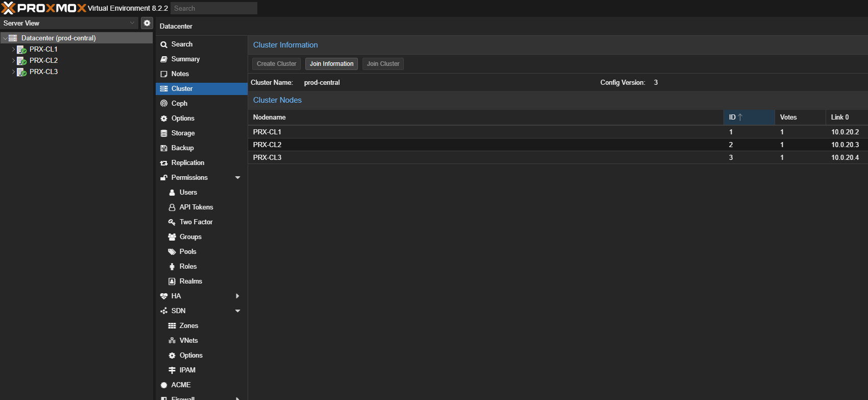
Task: Click the gear icon beside Datacenter Options
Action: click(164, 119)
